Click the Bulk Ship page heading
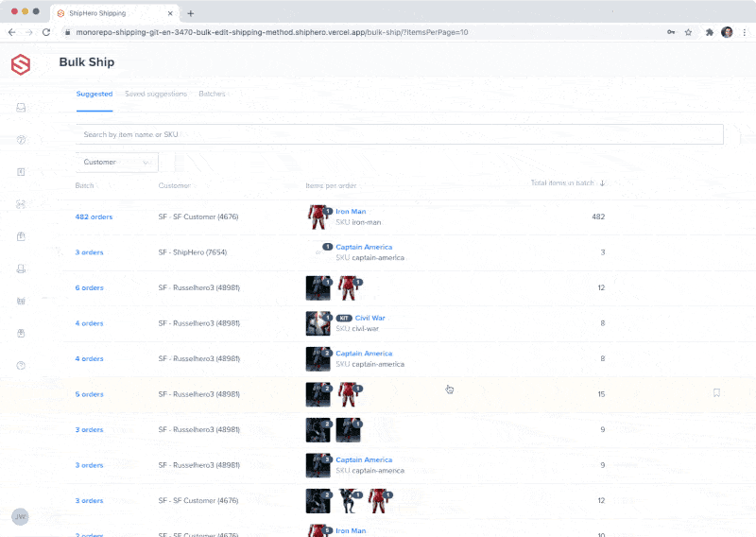 tap(87, 62)
